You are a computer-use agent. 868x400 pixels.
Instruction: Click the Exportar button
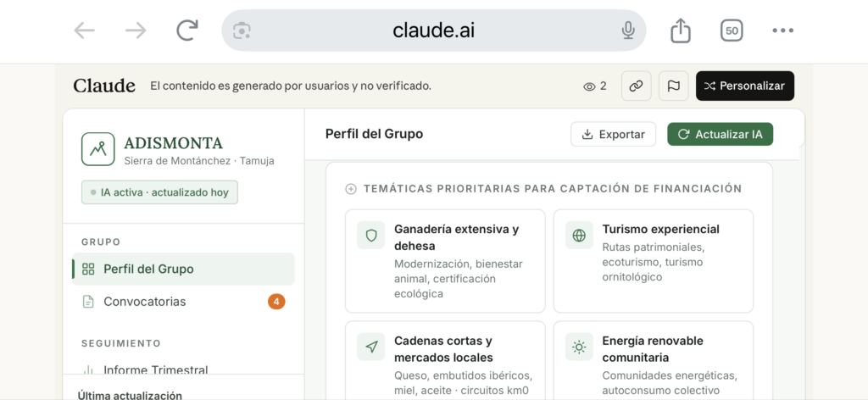point(613,134)
